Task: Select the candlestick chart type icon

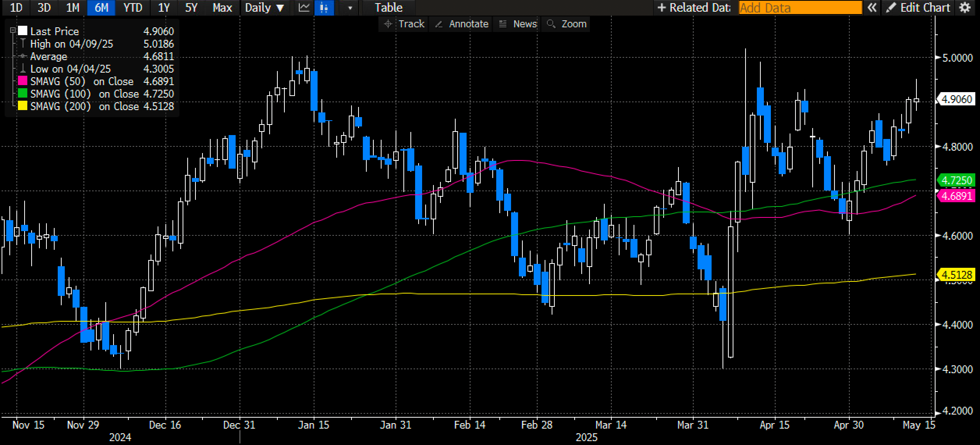Action: pos(324,8)
